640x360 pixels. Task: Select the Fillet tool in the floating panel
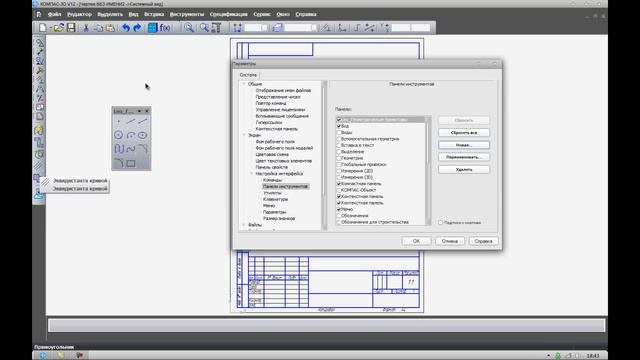coord(118,163)
